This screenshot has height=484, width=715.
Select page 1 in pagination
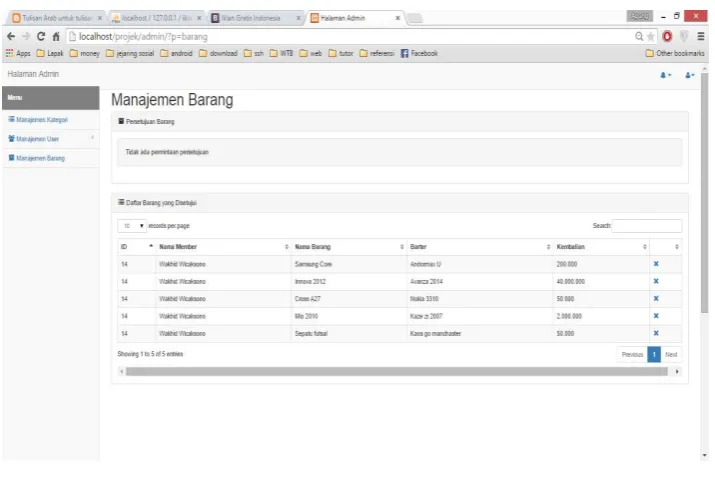654,355
